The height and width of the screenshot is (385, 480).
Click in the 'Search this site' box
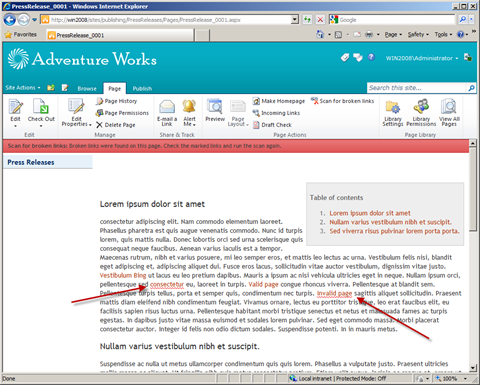coord(417,88)
